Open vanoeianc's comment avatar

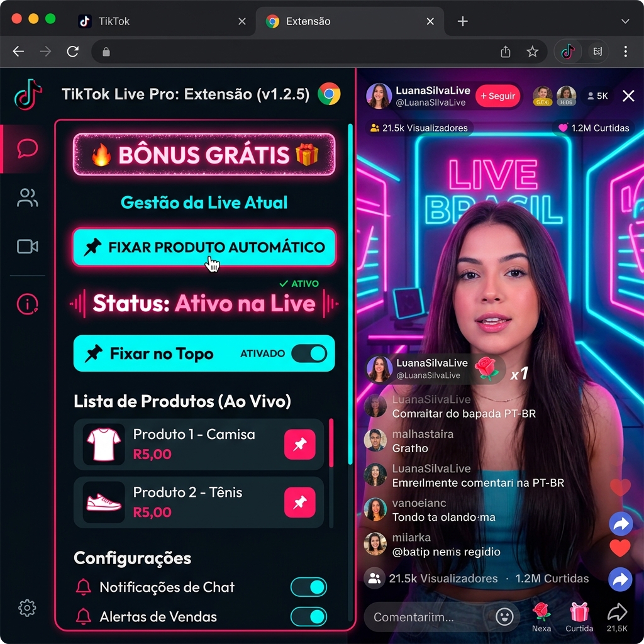point(375,509)
